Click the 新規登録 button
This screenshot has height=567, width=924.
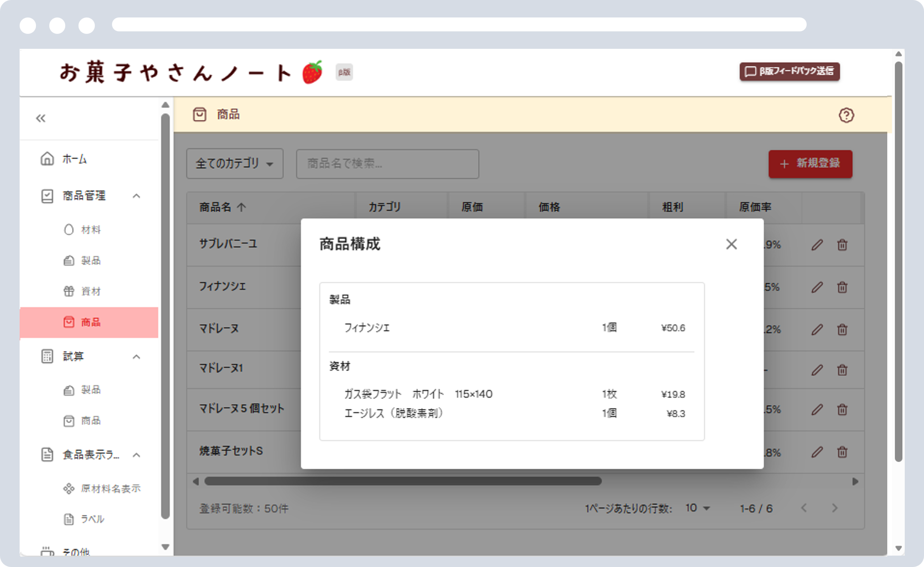coord(810,164)
